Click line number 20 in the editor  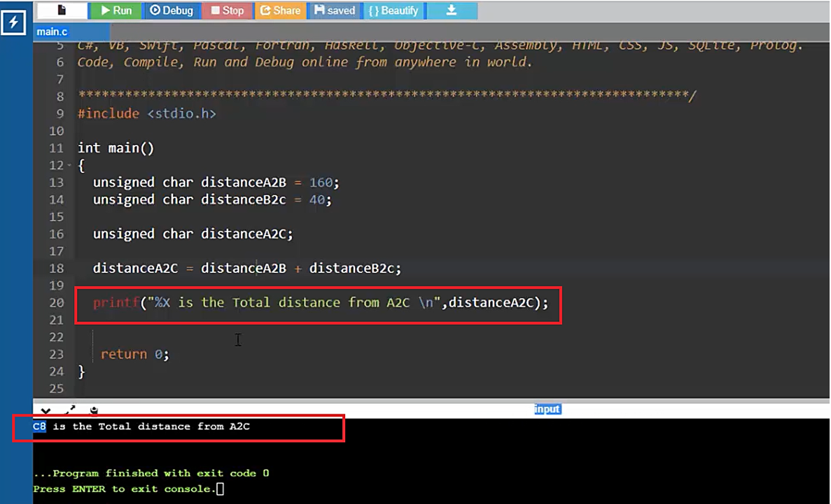tap(56, 302)
